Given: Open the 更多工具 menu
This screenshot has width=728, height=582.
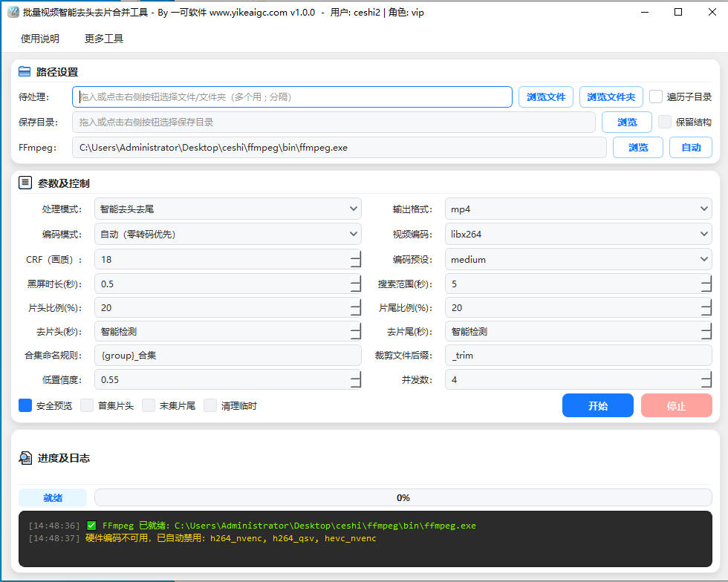Looking at the screenshot, I should tap(104, 39).
